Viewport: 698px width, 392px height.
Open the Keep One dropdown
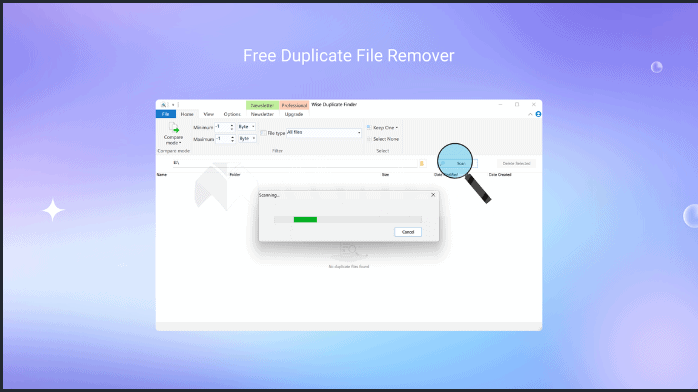[382, 128]
